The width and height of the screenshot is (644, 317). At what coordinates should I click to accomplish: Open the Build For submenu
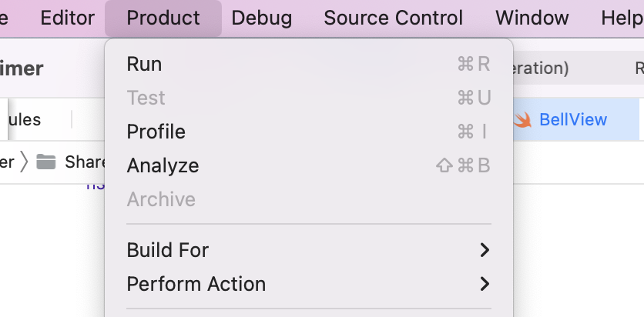pyautogui.click(x=168, y=250)
